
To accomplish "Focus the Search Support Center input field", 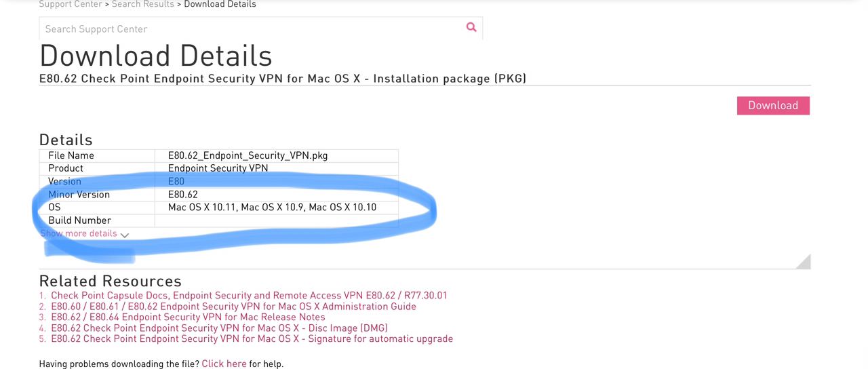I will tap(251, 28).
